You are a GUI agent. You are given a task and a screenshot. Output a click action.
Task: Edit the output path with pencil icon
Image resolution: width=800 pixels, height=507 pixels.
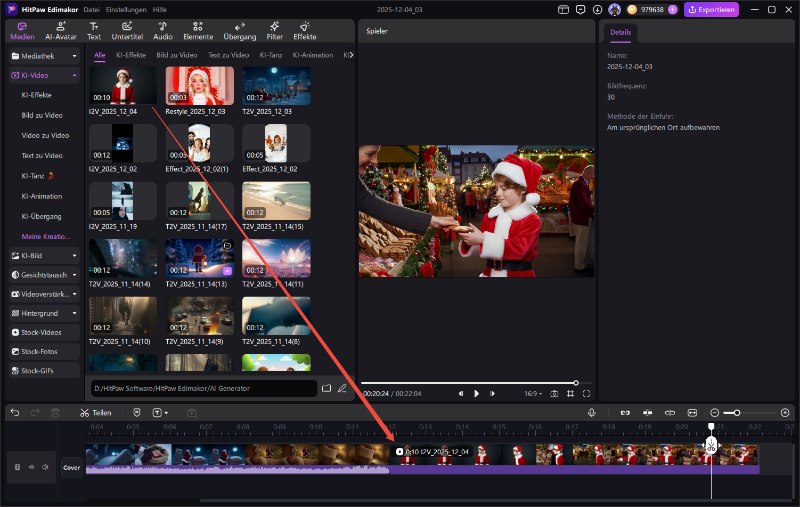pyautogui.click(x=342, y=388)
